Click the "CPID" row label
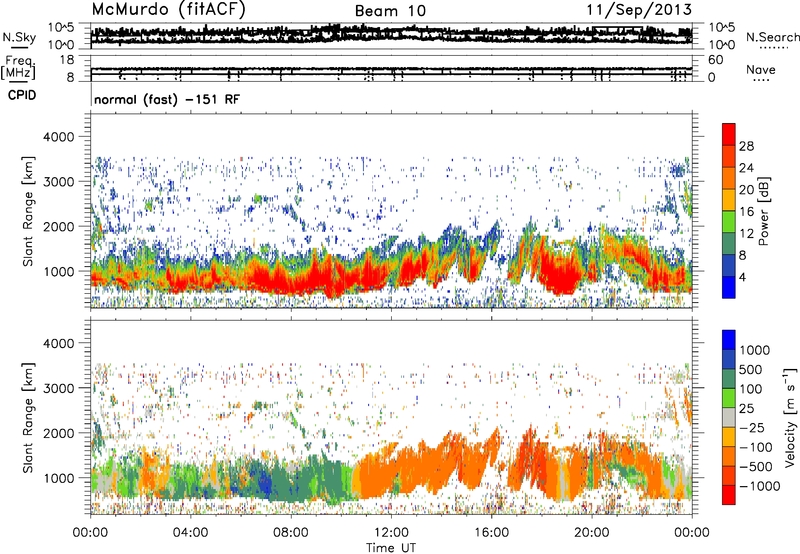Viewport: 800px width, 554px height. click(22, 95)
